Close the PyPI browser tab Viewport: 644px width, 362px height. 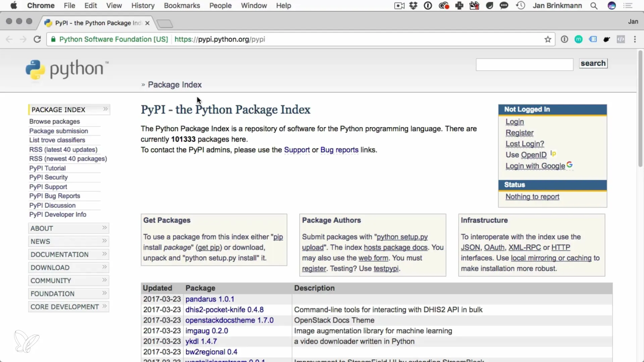(147, 23)
